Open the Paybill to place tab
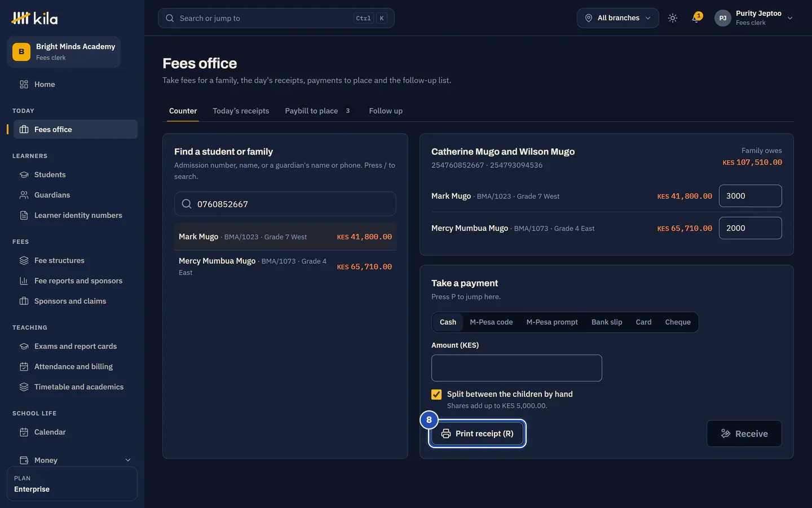Viewport: 812px width, 508px height. 317,111
